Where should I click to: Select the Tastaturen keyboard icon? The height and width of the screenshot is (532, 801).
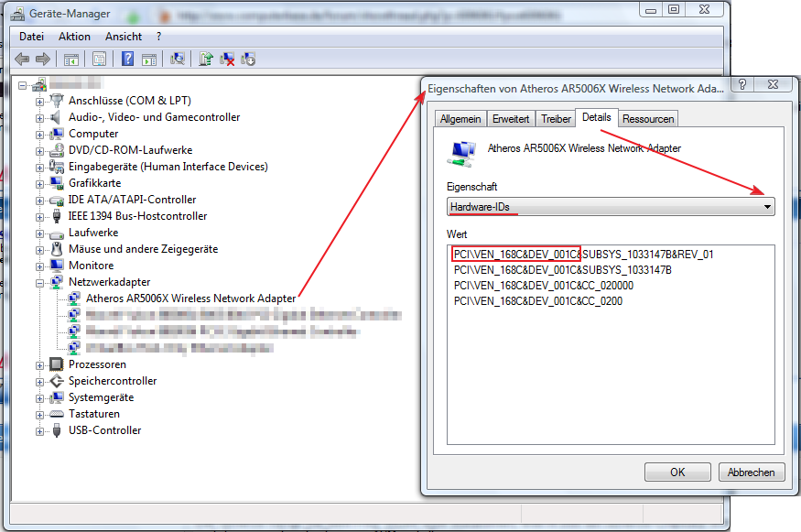pos(57,414)
